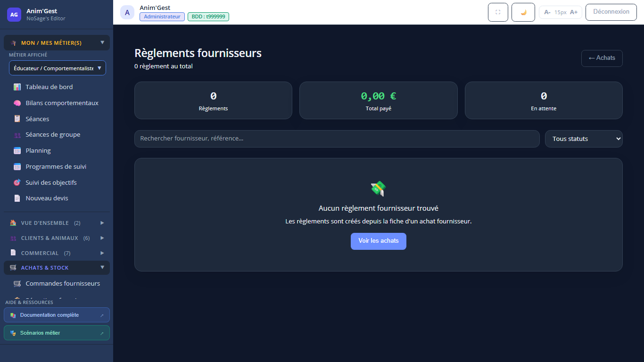Click the Programmes de suivi calendar icon
The height and width of the screenshot is (362, 644).
[x=17, y=166]
